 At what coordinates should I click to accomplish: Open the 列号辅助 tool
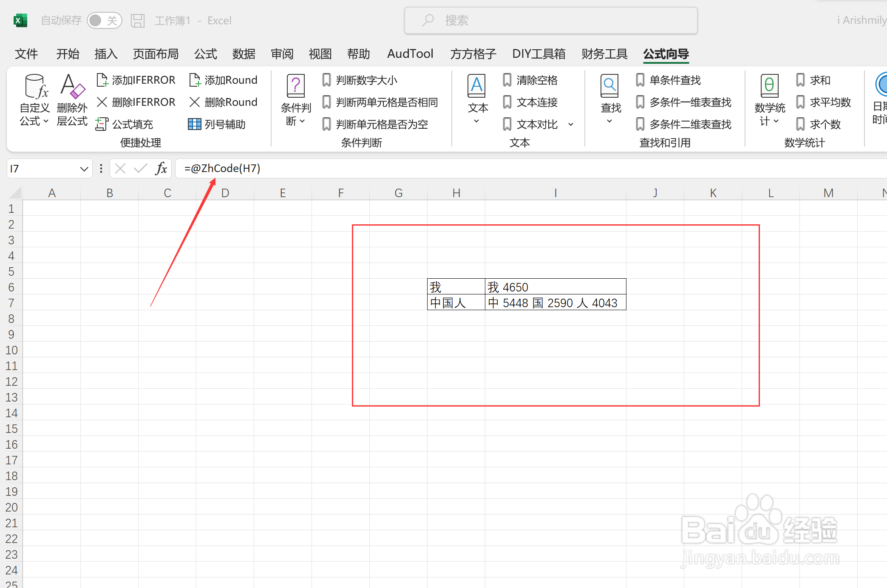(x=218, y=124)
